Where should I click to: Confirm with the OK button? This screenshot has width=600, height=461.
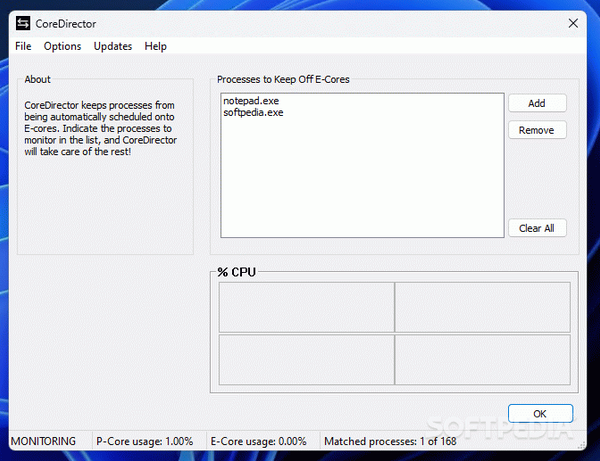point(540,414)
